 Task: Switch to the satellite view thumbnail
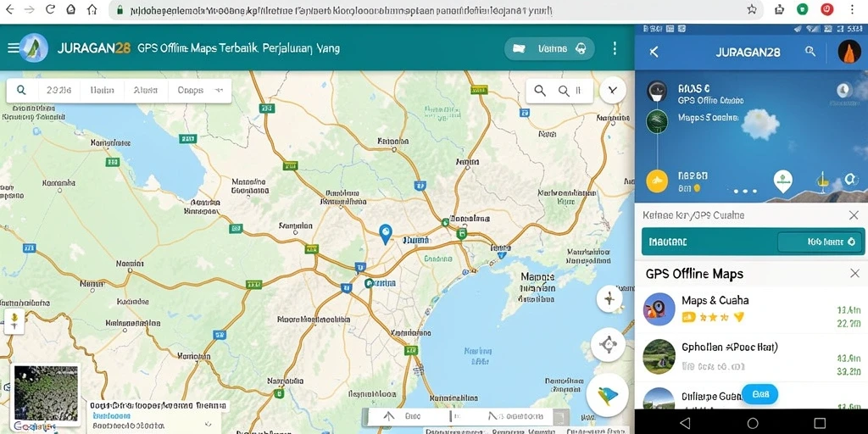click(x=46, y=393)
